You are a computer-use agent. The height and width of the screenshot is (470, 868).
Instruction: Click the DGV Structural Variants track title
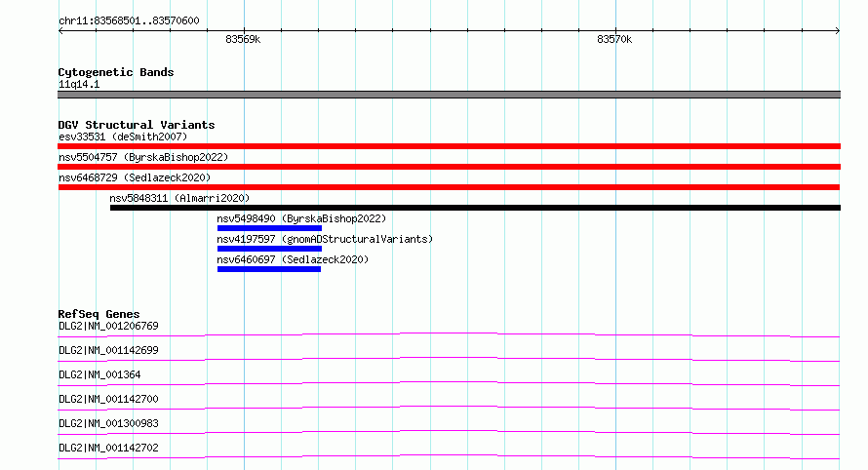point(137,125)
